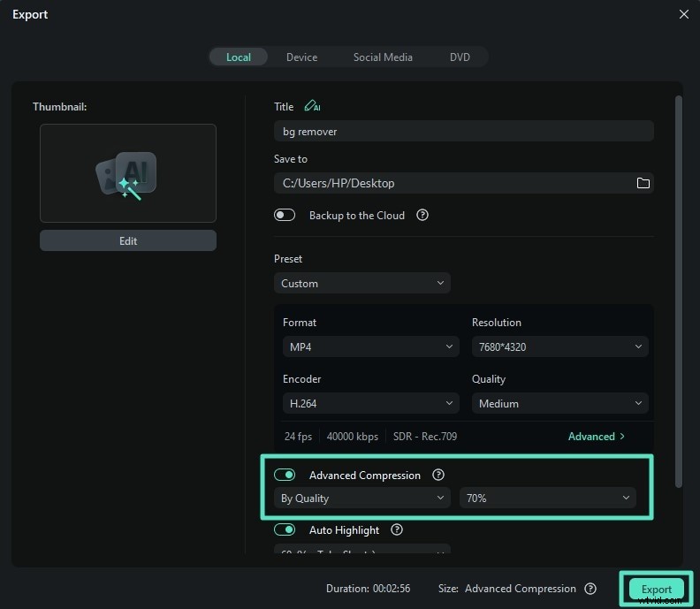Click the AI title generator icon

(x=311, y=106)
